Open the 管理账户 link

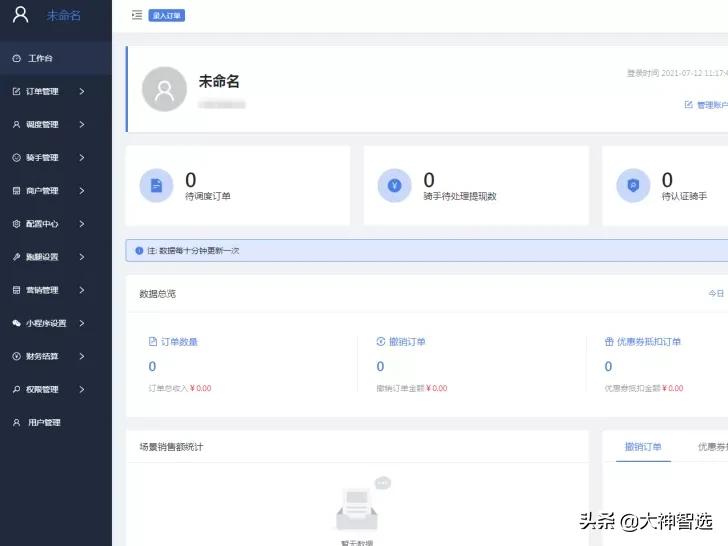click(712, 105)
